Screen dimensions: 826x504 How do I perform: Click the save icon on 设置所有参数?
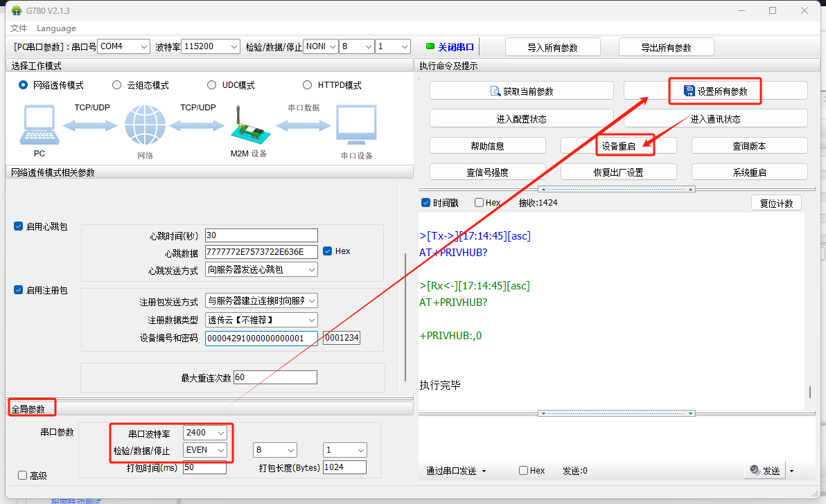[x=689, y=91]
